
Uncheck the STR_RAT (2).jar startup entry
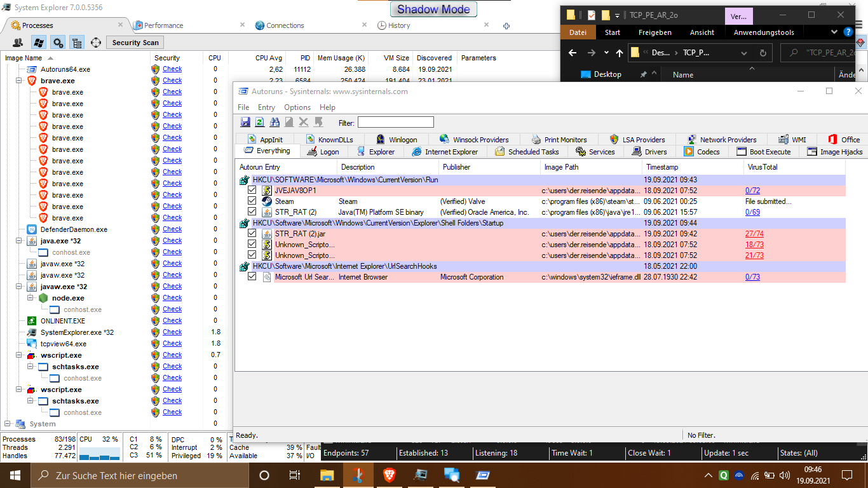pos(252,234)
